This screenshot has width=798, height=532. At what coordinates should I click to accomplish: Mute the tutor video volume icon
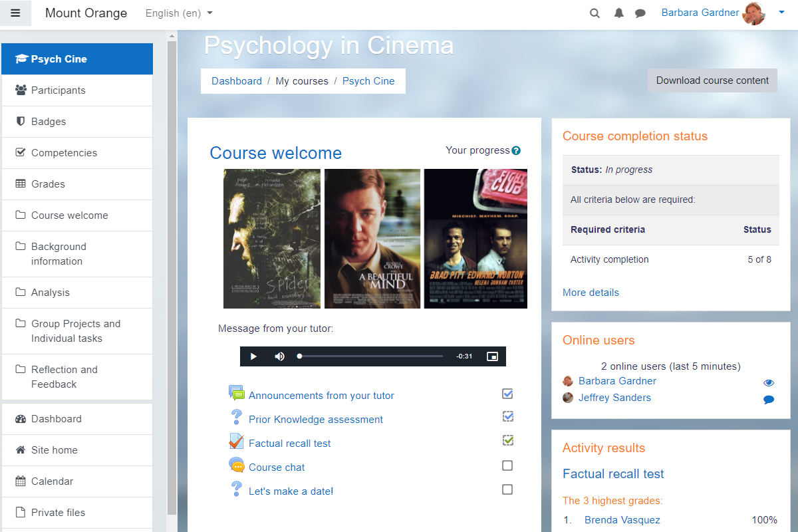click(279, 356)
